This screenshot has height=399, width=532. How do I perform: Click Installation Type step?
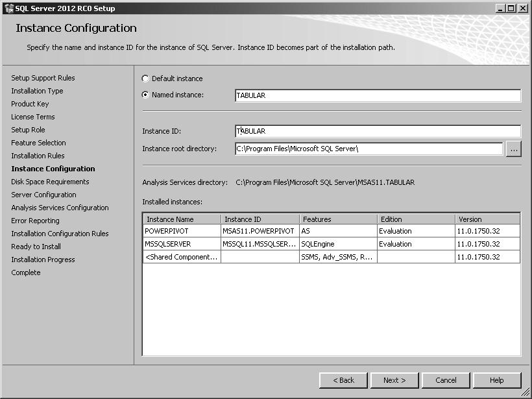tap(38, 91)
